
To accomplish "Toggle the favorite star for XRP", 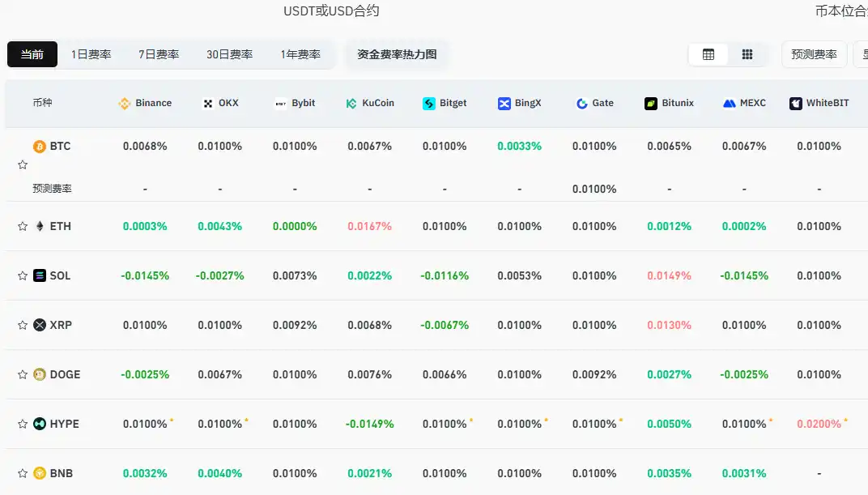I will pyautogui.click(x=22, y=325).
